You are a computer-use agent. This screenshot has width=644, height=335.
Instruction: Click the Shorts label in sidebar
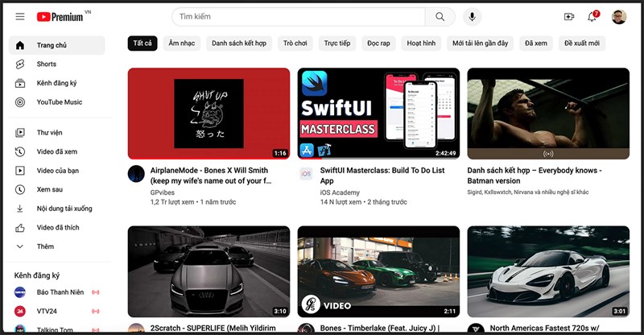[47, 64]
